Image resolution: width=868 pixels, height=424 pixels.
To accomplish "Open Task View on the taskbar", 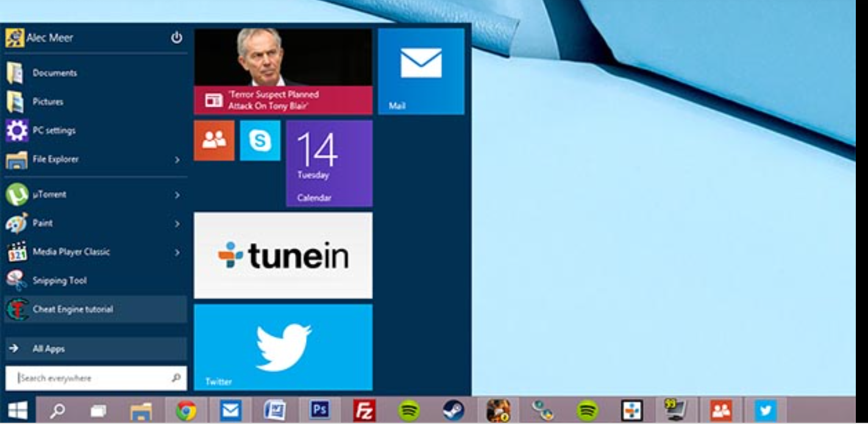I will coord(99,410).
